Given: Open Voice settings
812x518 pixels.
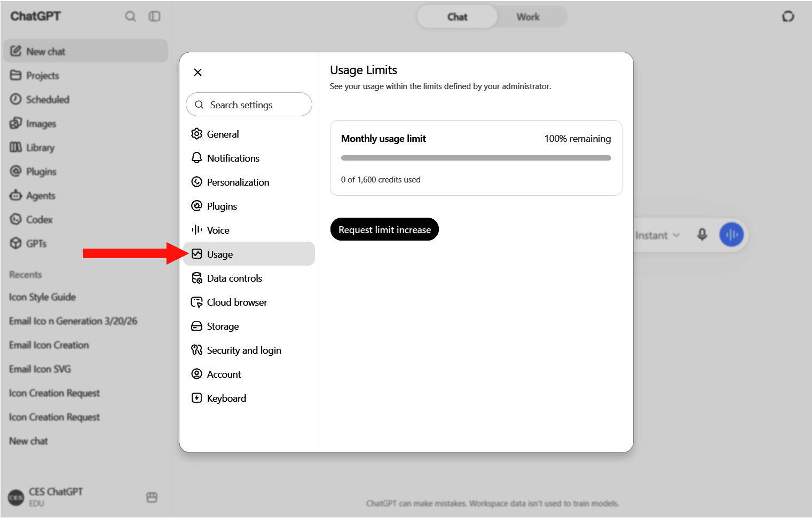Looking at the screenshot, I should [249, 230].
